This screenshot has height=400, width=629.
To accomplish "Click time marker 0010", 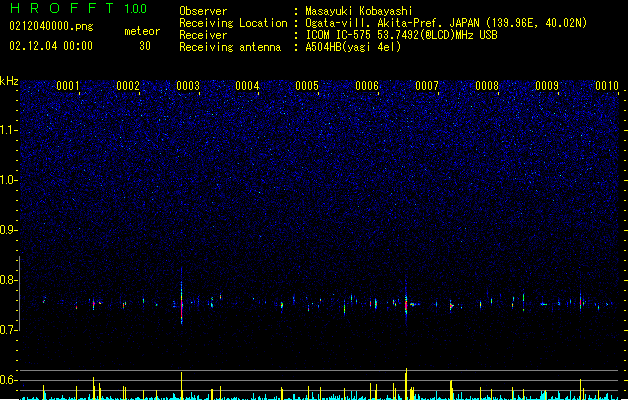I will tap(607, 86).
